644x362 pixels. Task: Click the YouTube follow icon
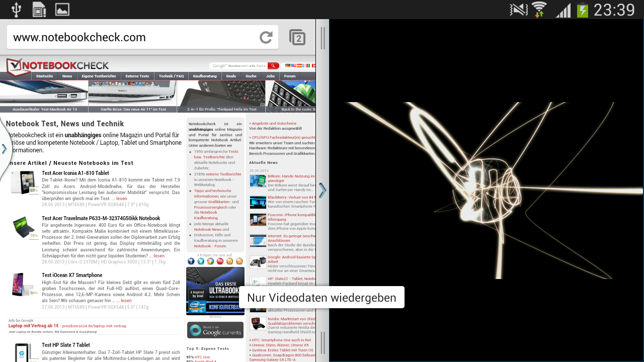[220, 261]
